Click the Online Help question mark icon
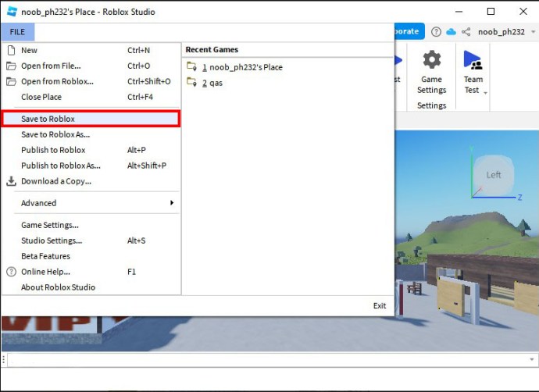Image resolution: width=539 pixels, height=392 pixels. (12, 272)
